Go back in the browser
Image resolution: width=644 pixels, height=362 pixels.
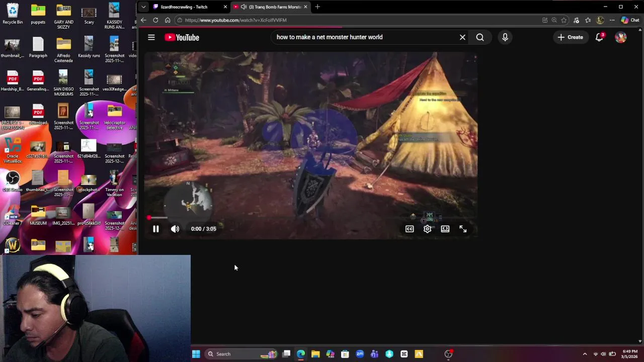tap(143, 20)
